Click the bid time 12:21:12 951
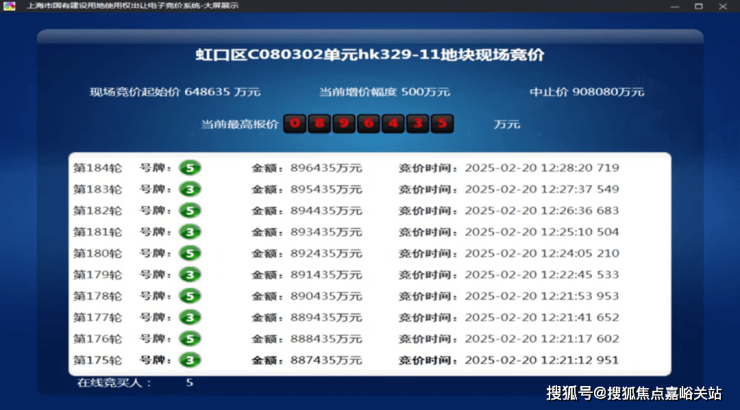Screen dimensions: 740x410 (x=580, y=360)
